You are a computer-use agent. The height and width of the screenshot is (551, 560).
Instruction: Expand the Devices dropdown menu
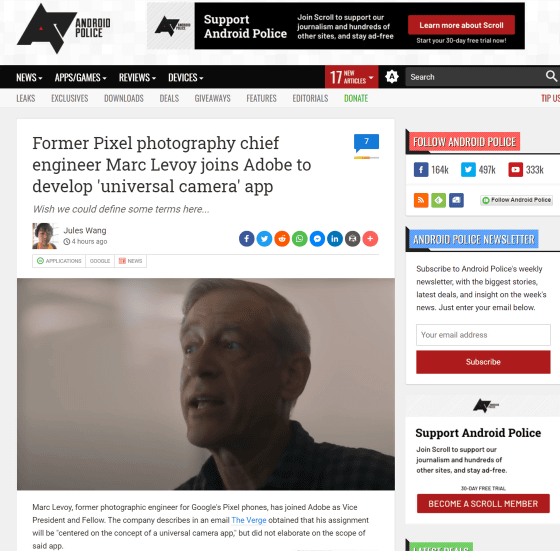click(x=186, y=77)
